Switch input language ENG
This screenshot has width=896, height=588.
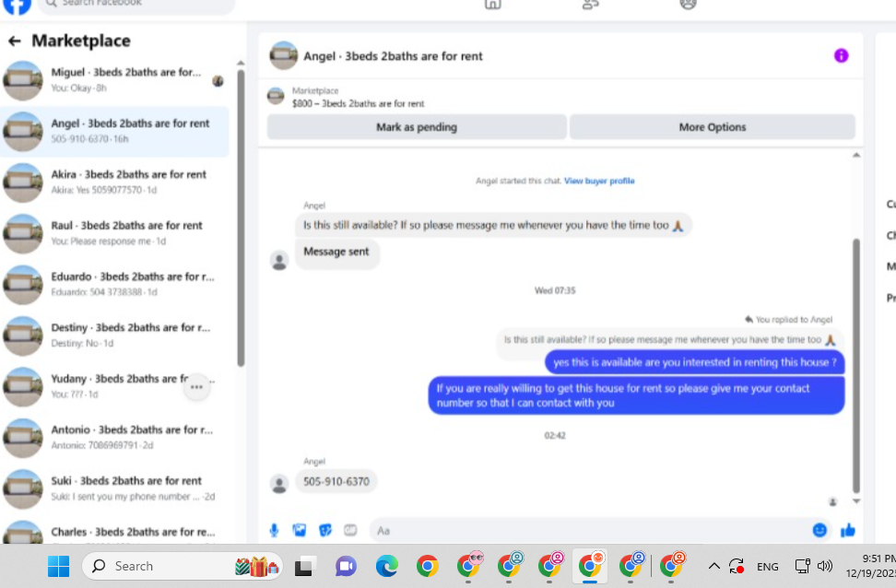(x=768, y=567)
